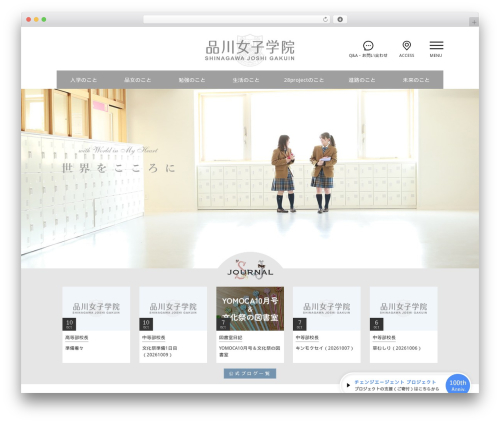
Task: Open the 未来のこと navigation menu item
Action: coord(416,80)
